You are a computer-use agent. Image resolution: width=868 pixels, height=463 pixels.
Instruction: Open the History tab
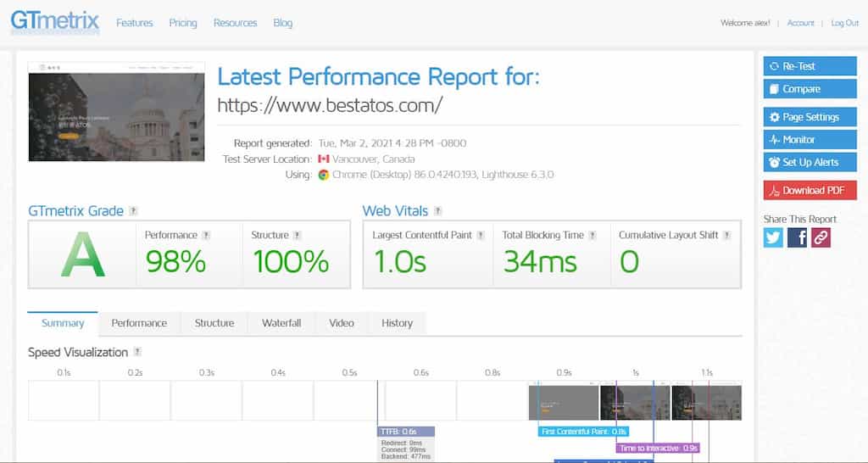397,323
